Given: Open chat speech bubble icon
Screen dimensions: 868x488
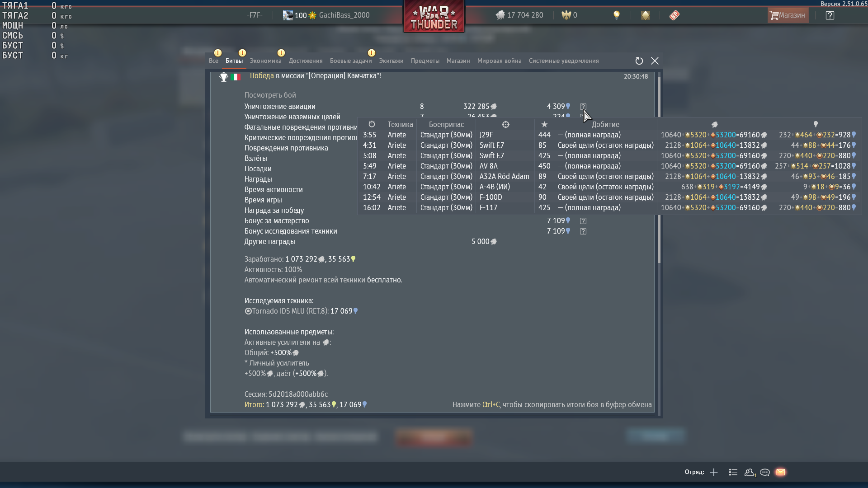Looking at the screenshot, I should click(765, 472).
